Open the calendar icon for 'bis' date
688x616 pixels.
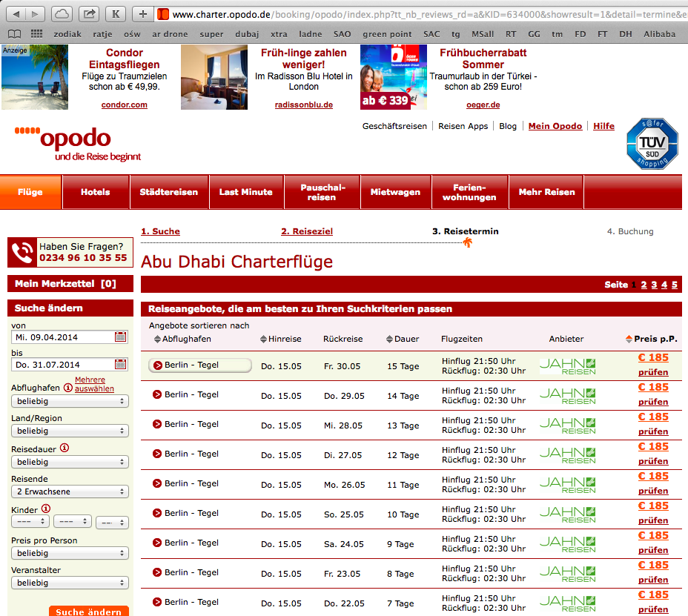[120, 364]
